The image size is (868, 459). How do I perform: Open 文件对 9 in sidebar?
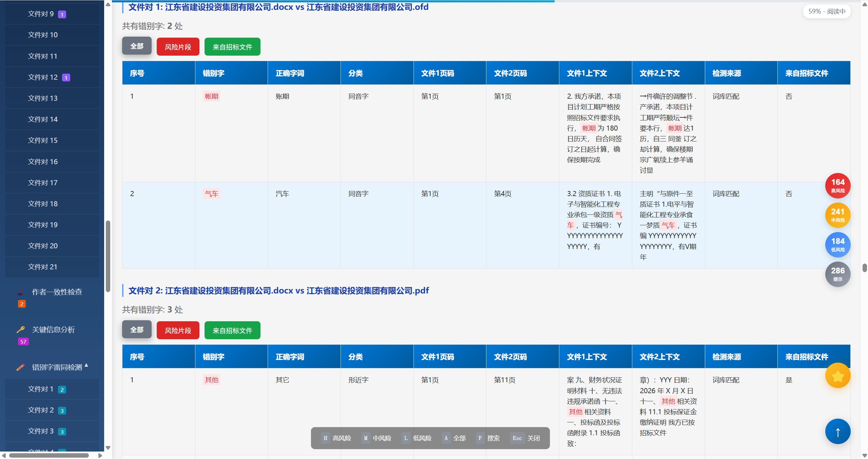(x=52, y=14)
